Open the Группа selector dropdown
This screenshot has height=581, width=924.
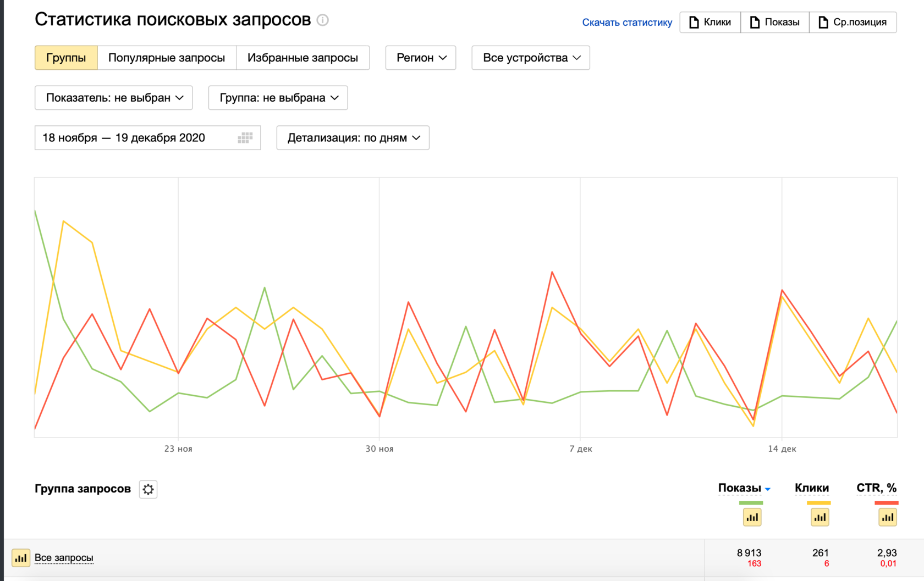pos(278,98)
